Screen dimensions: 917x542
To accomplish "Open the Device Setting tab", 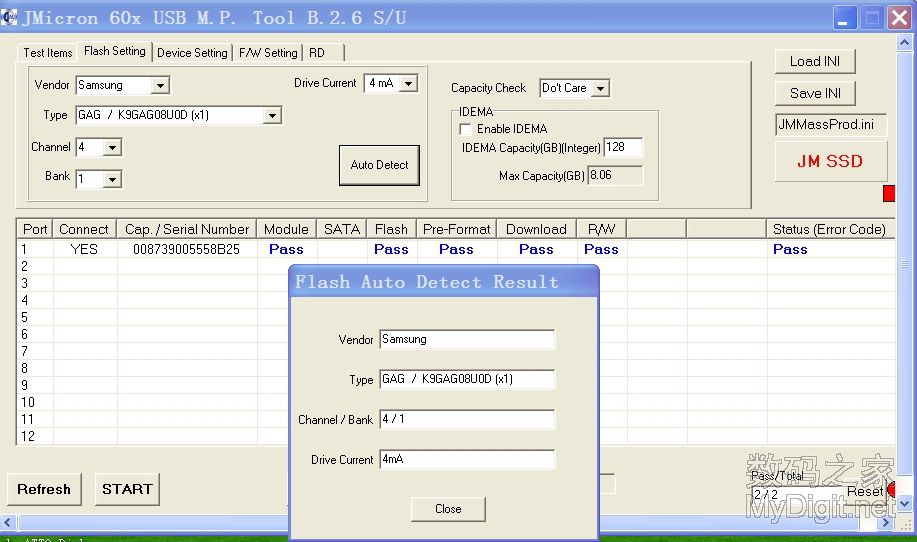I will tap(192, 53).
